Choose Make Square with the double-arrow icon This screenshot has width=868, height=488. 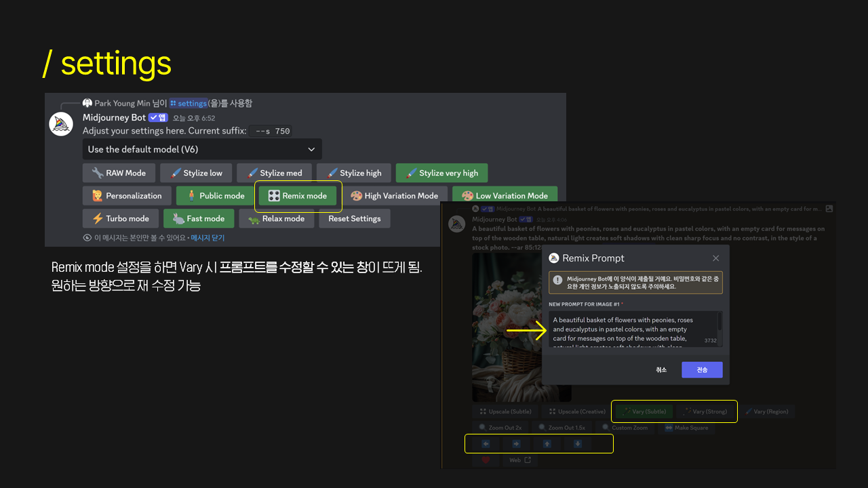(x=686, y=428)
